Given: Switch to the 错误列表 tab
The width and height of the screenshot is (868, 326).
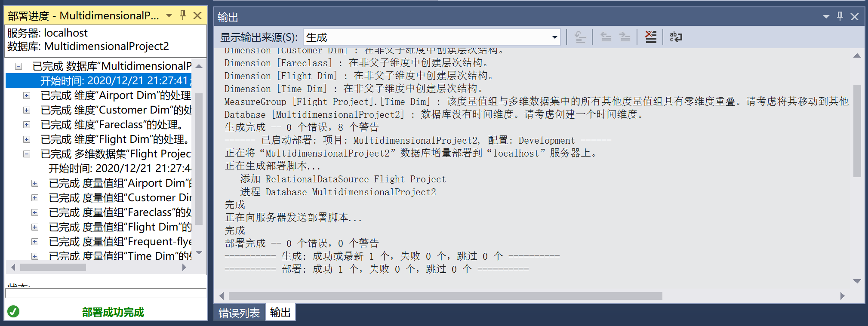Looking at the screenshot, I should point(239,313).
